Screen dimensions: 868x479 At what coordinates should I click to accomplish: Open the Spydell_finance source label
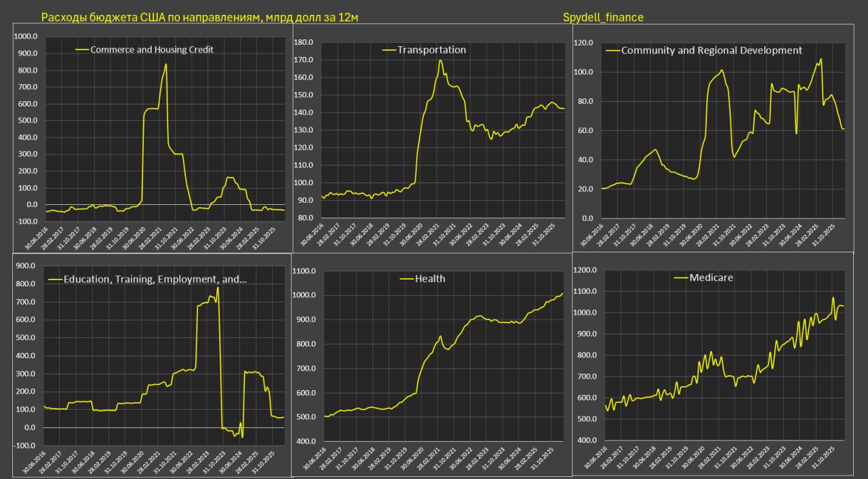click(603, 17)
